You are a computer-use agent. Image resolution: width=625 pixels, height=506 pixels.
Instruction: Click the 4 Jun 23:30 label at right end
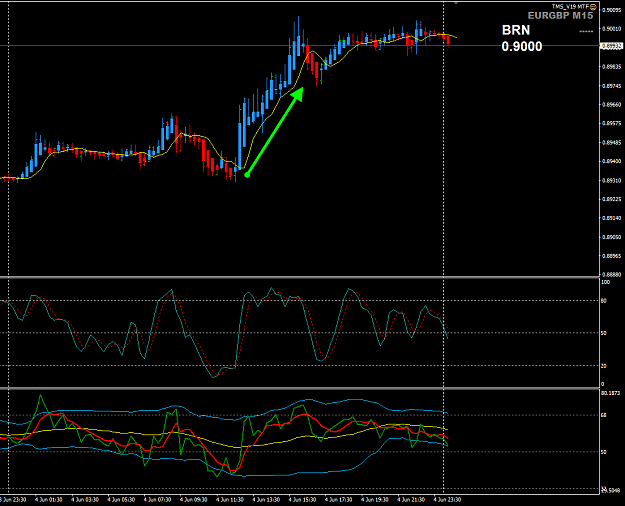pos(448,500)
